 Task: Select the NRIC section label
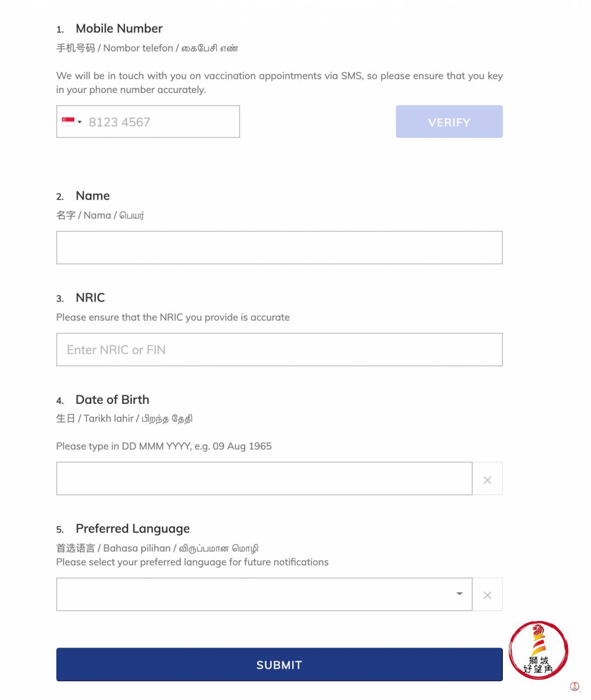coord(90,298)
